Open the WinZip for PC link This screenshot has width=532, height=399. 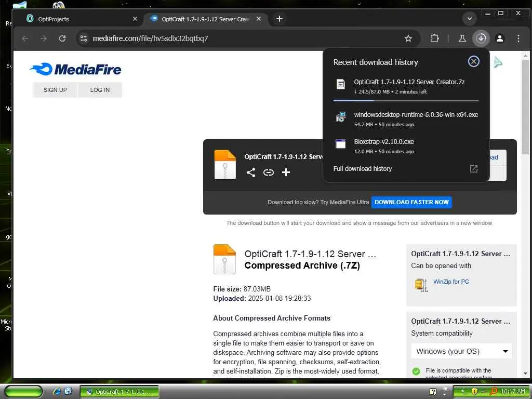pyautogui.click(x=451, y=282)
